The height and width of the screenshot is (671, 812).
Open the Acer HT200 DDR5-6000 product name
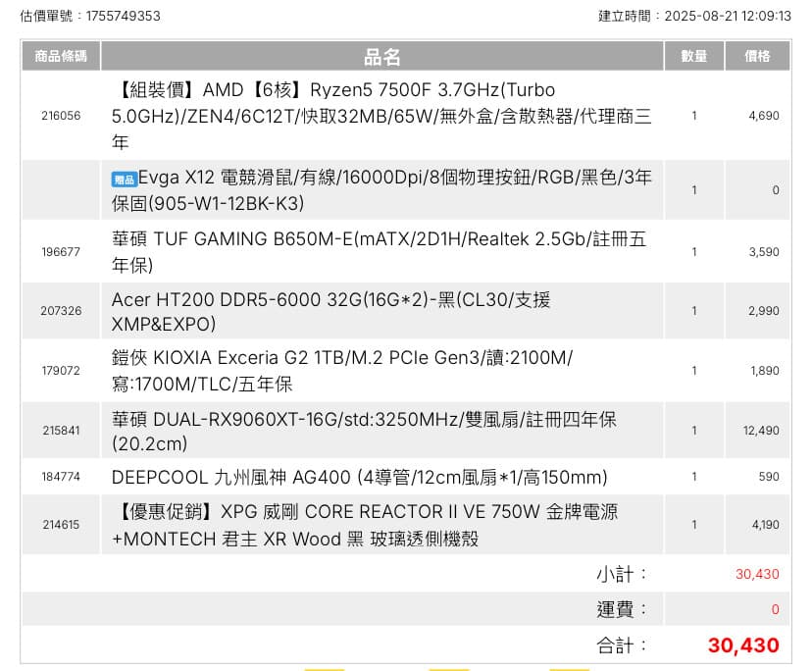[x=330, y=311]
